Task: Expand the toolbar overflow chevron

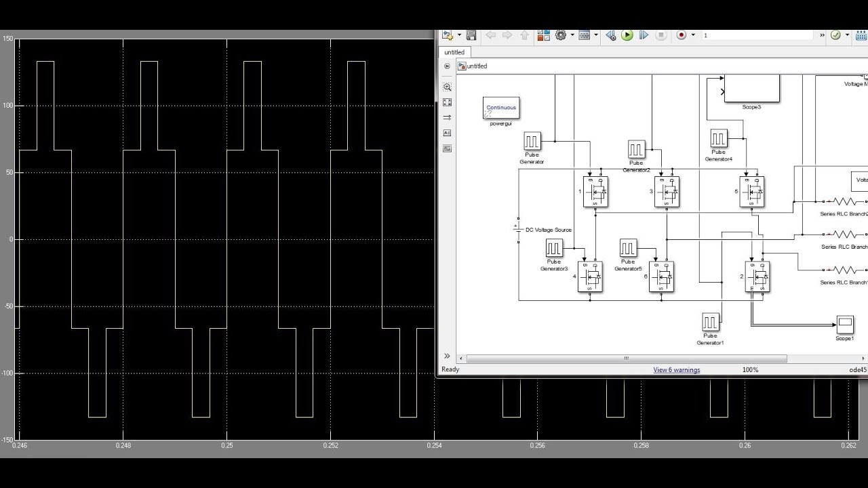Action: 823,35
